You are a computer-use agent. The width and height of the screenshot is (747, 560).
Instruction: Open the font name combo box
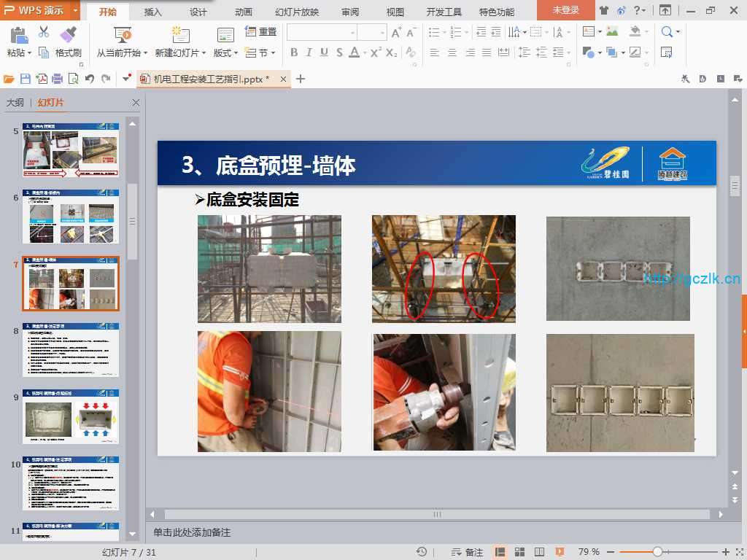pos(322,32)
